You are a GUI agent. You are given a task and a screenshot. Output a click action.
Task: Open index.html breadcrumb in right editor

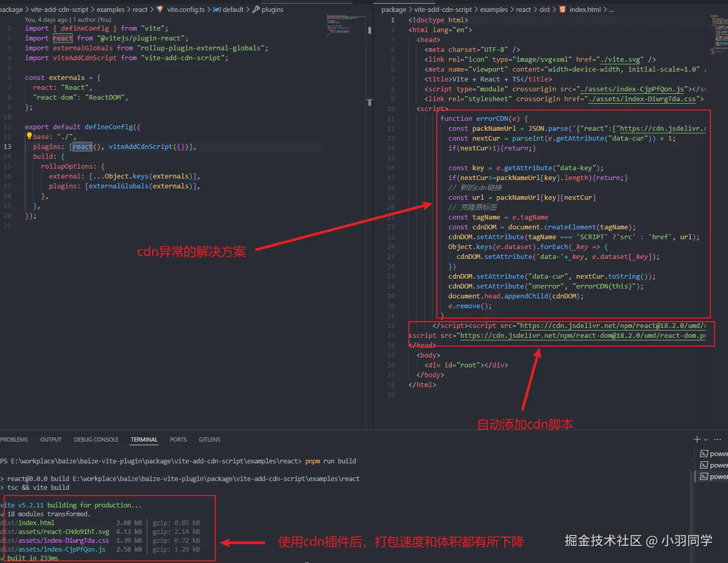[x=585, y=9]
